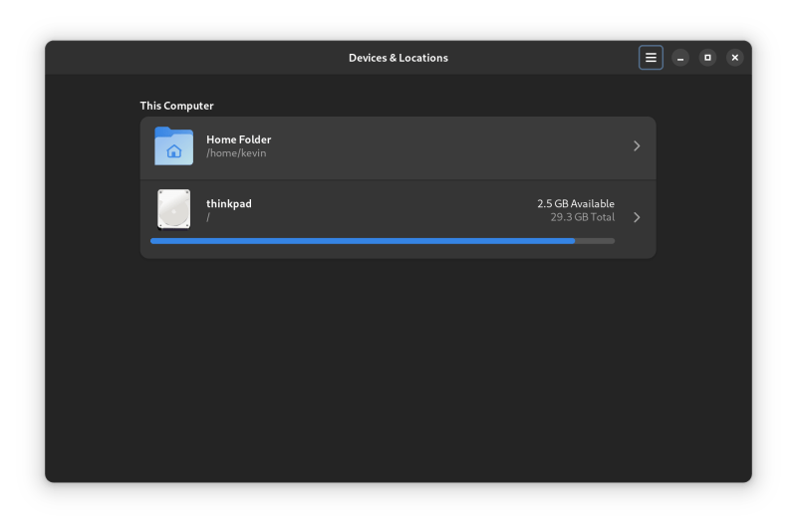Maximize the Devices & Locations window
Viewport: 797px width, 532px height.
(707, 58)
